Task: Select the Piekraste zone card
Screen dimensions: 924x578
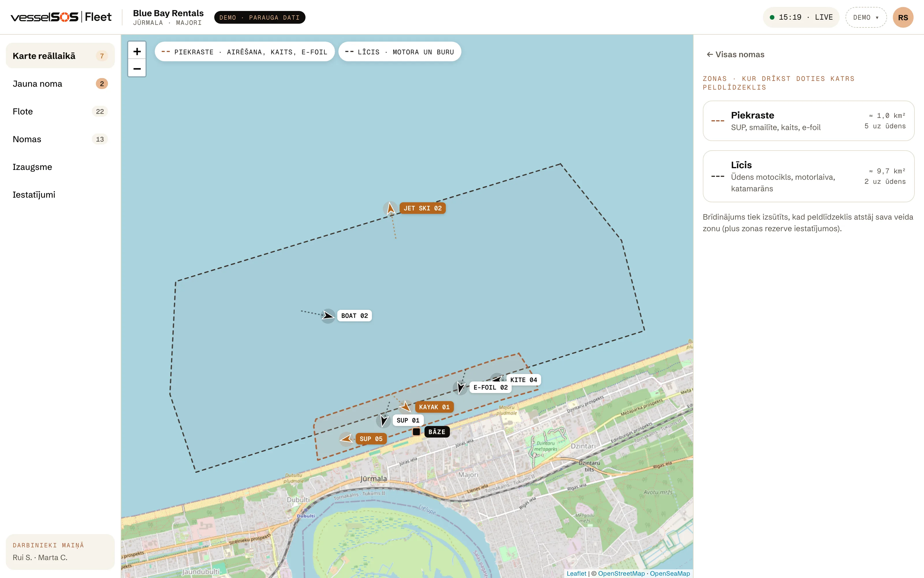Action: point(808,121)
